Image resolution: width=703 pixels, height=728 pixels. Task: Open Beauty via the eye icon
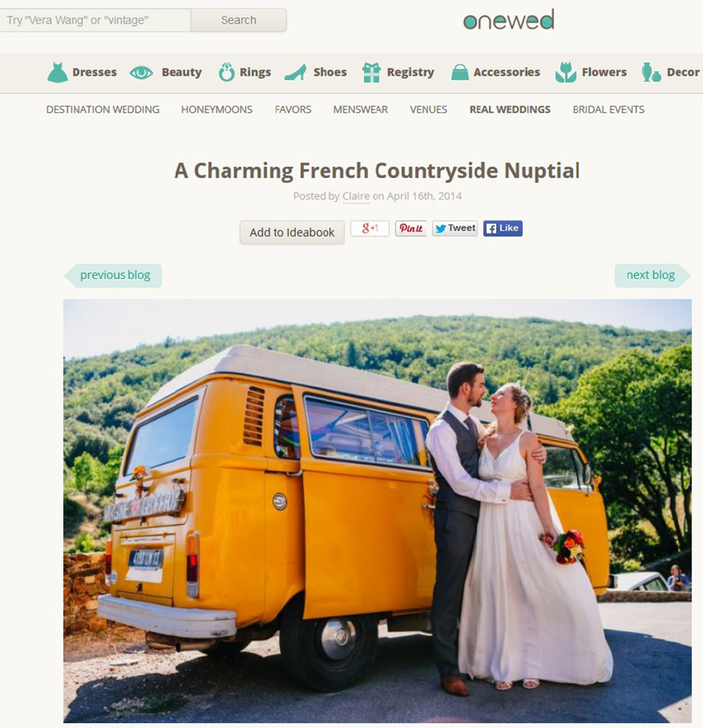pos(141,73)
